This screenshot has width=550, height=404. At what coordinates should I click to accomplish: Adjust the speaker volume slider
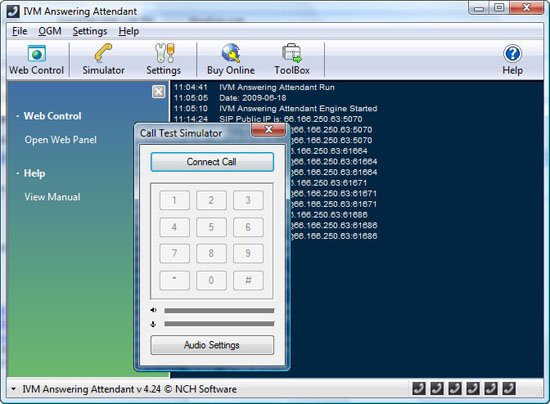(219, 310)
